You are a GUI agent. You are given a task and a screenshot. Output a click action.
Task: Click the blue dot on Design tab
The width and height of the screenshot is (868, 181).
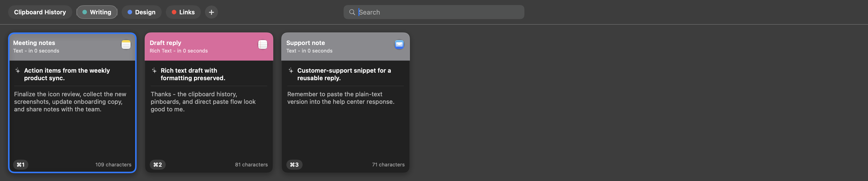point(130,12)
